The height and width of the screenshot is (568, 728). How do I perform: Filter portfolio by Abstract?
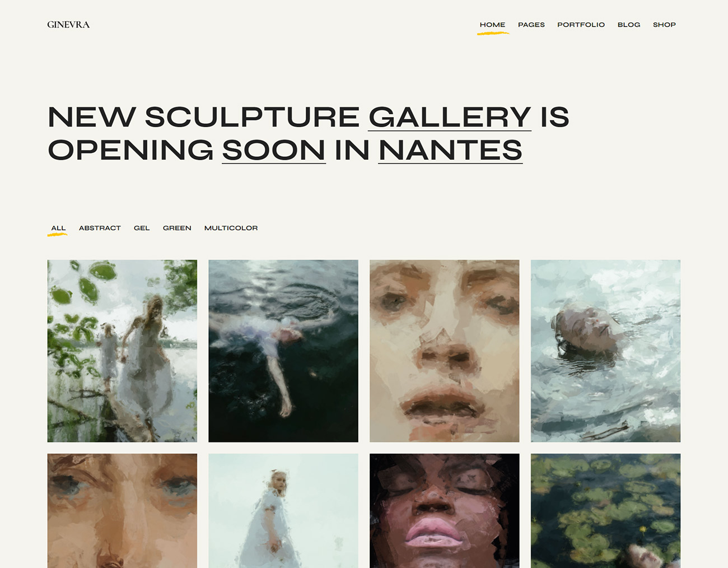100,228
